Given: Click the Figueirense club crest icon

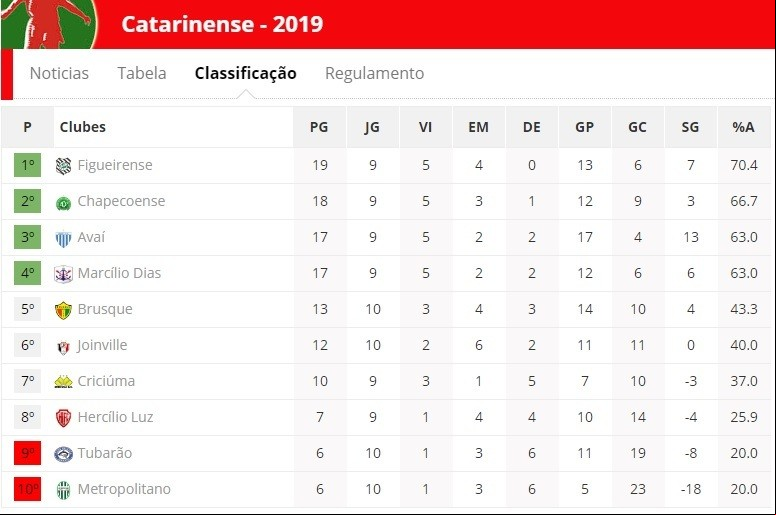Looking at the screenshot, I should click(63, 166).
